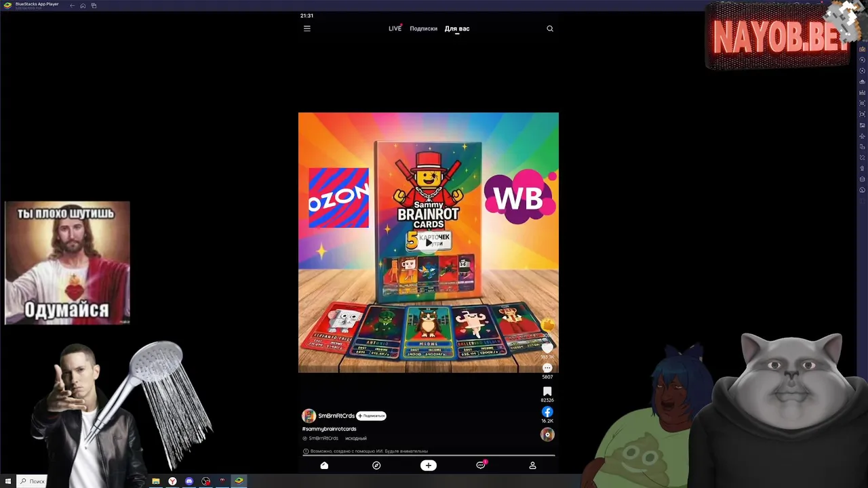Open the profile person icon
Viewport: 868px width, 488px height.
tap(532, 466)
